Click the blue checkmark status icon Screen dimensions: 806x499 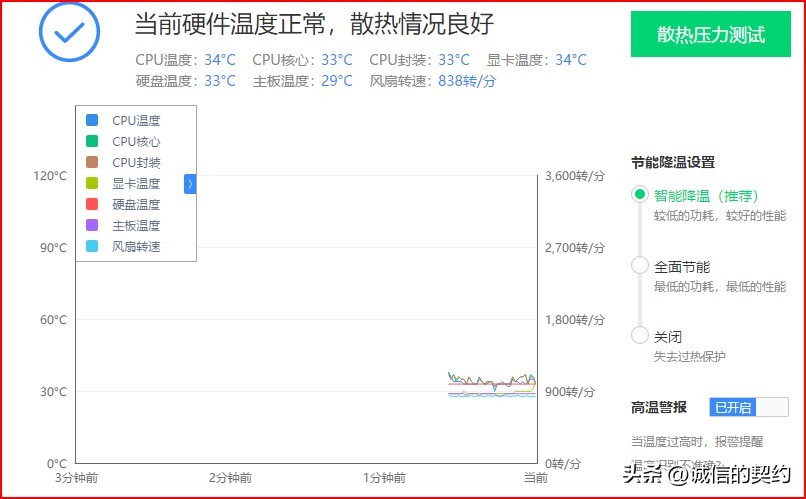pyautogui.click(x=69, y=32)
